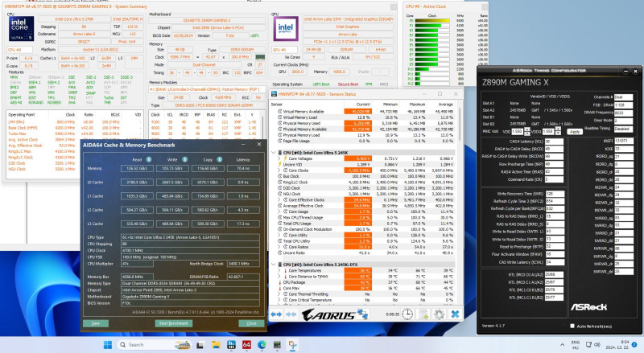
Task: Increase VDDQ voltage with the up stepper arrow
Action: (x=558, y=129)
